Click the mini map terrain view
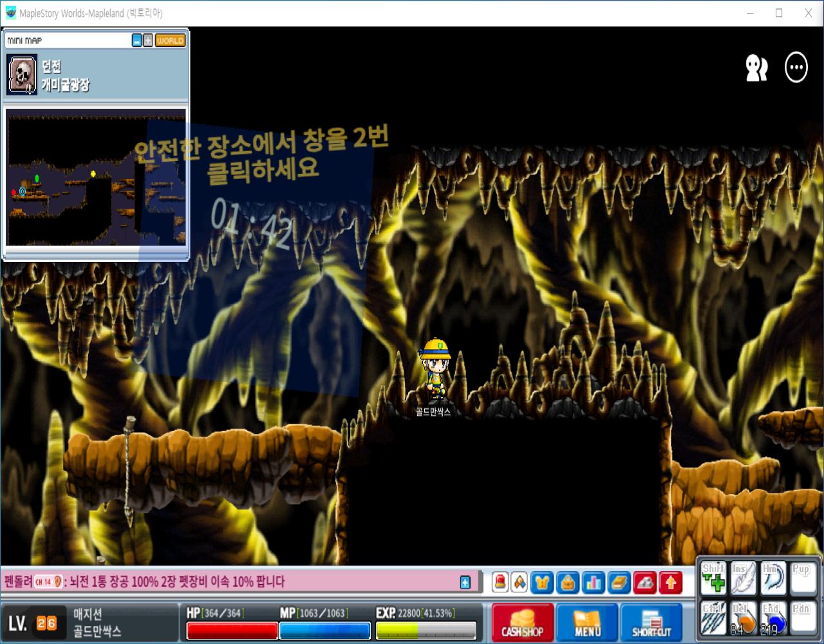The width and height of the screenshot is (824, 644). (96, 177)
